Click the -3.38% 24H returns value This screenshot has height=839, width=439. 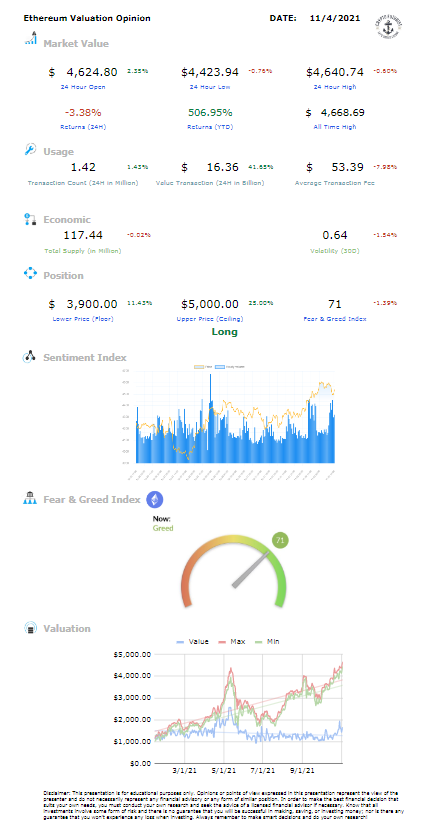tap(83, 112)
